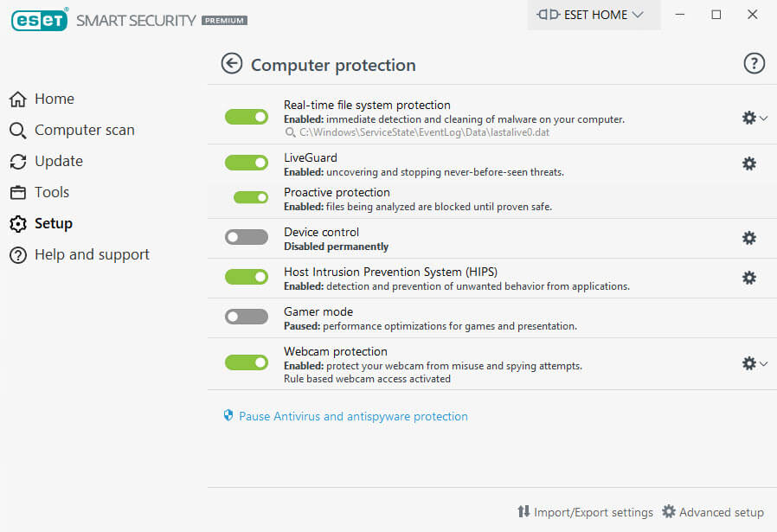This screenshot has width=777, height=532.
Task: Toggle the Webcam protection switch
Action: (x=247, y=362)
